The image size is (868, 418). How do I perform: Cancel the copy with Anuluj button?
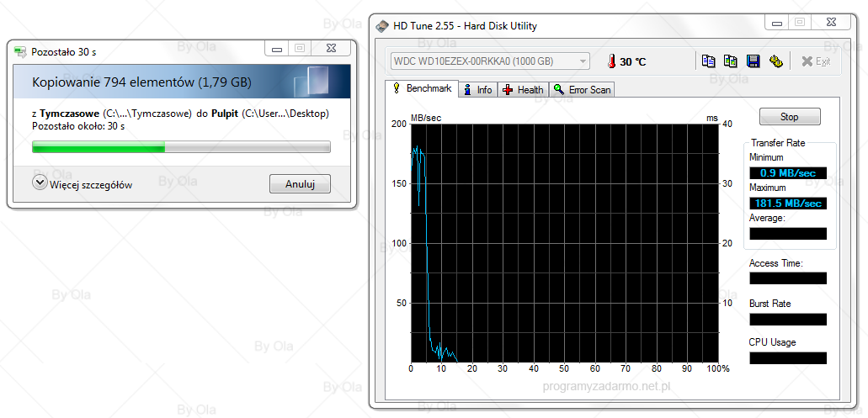pyautogui.click(x=300, y=184)
